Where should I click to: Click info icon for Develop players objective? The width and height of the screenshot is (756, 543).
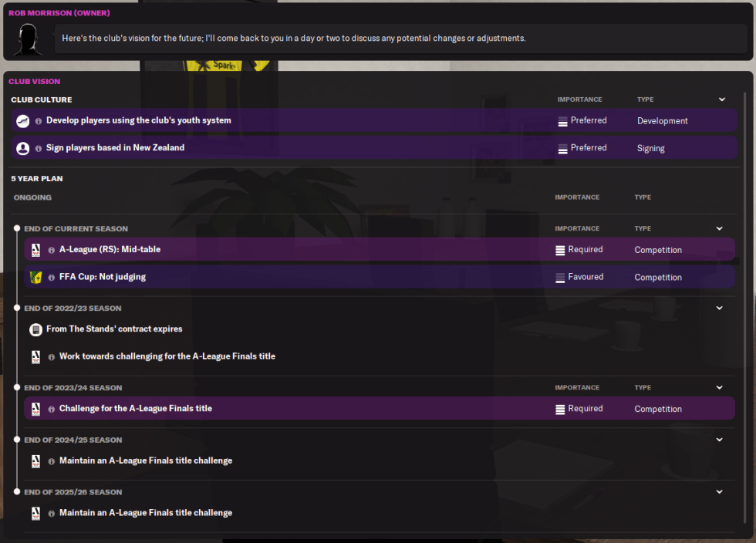(39, 121)
